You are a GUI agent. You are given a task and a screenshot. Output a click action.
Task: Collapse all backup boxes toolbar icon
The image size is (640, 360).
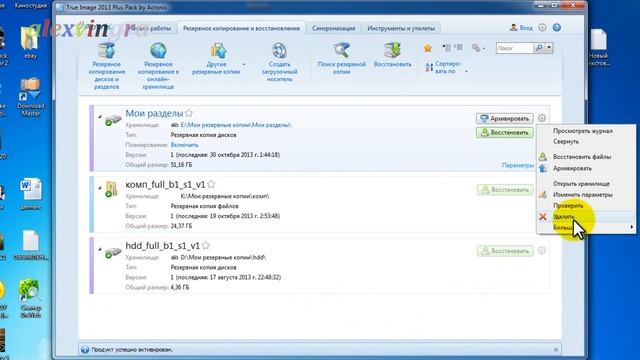pos(447,48)
